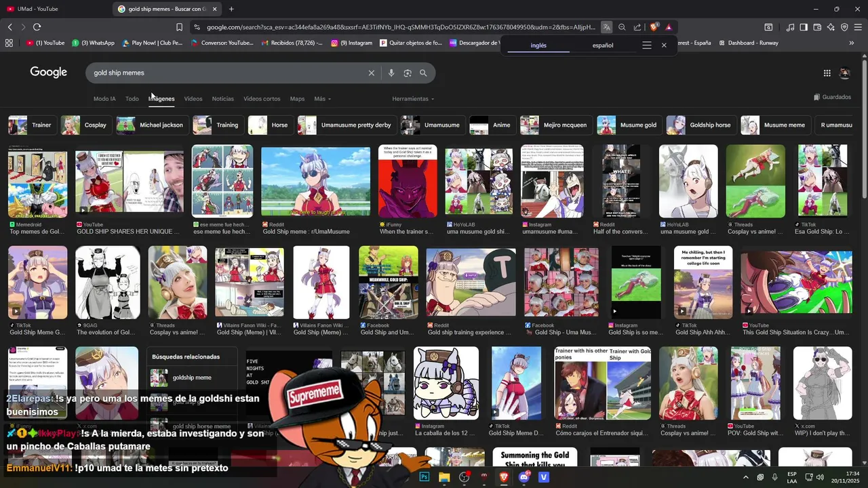Select español in the translate popup
Screen dimensions: 868x488
click(x=603, y=45)
